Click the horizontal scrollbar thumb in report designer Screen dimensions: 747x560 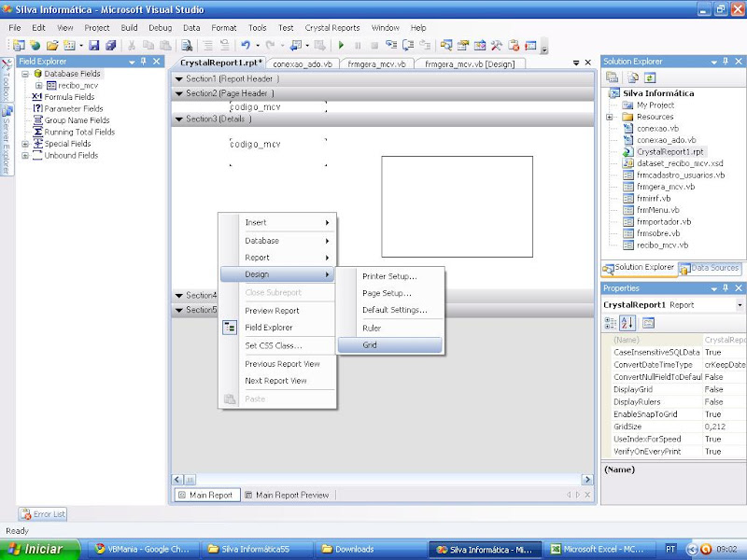(190, 480)
